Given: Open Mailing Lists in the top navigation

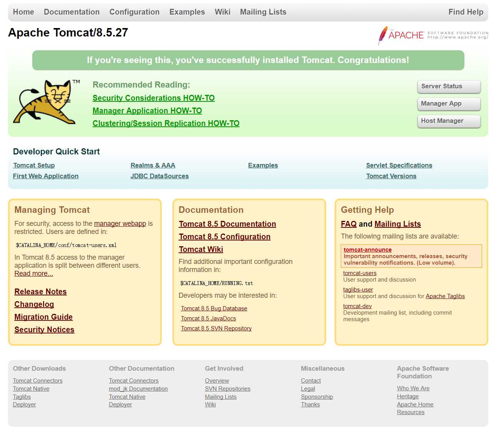Looking at the screenshot, I should pyautogui.click(x=263, y=12).
